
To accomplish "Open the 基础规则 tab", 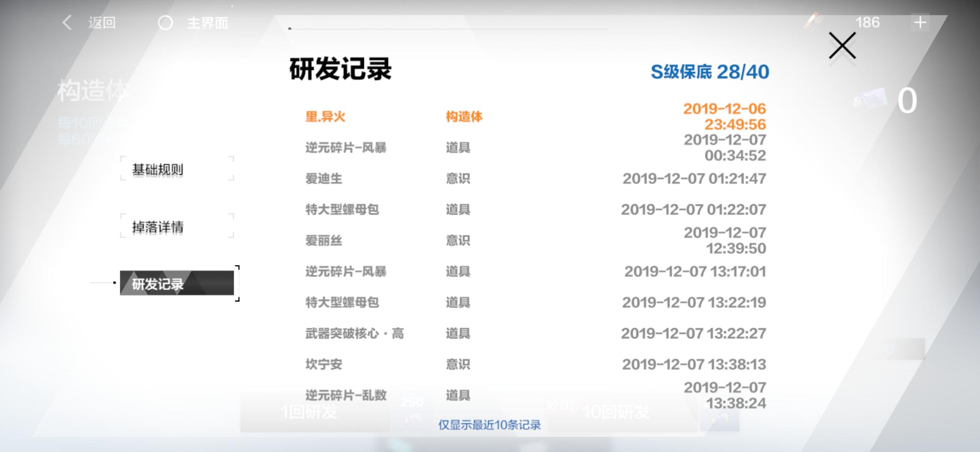I will (x=177, y=169).
